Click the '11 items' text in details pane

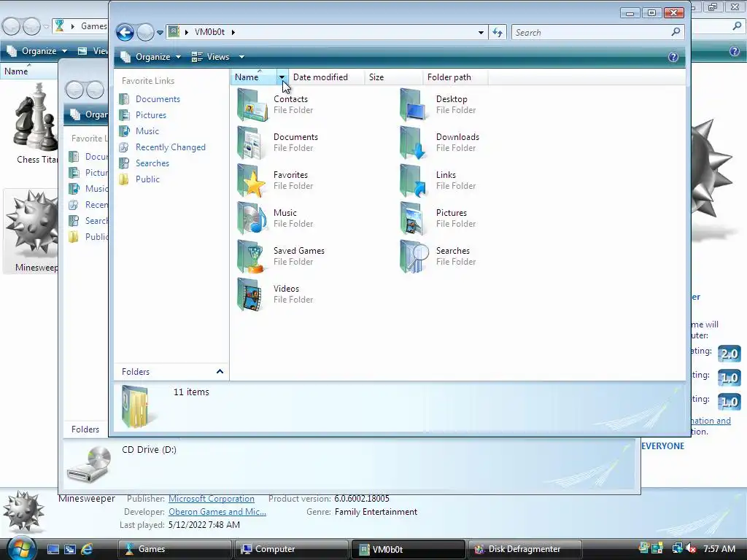point(191,392)
